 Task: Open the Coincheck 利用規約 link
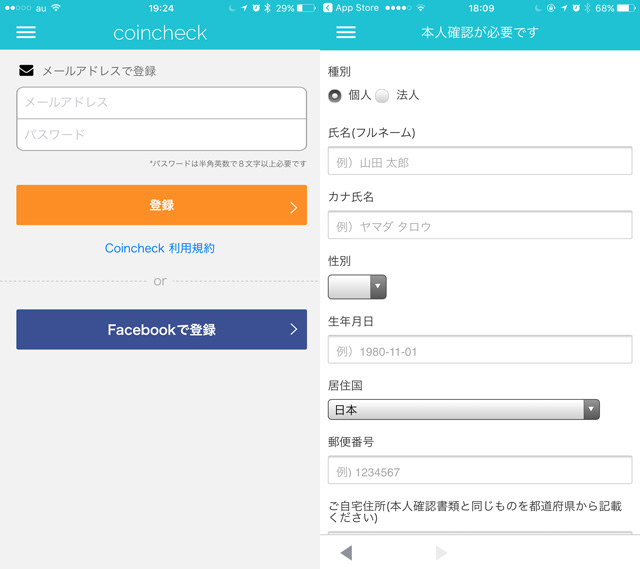[x=160, y=248]
